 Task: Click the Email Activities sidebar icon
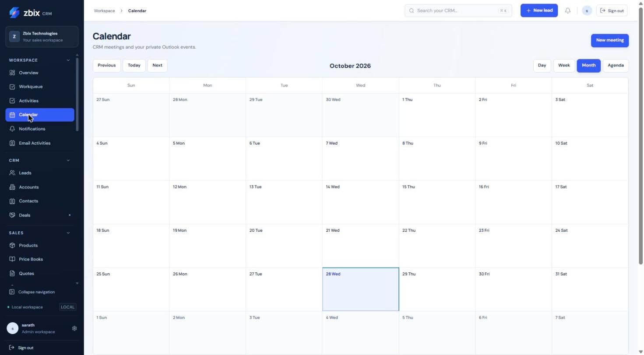(x=12, y=143)
